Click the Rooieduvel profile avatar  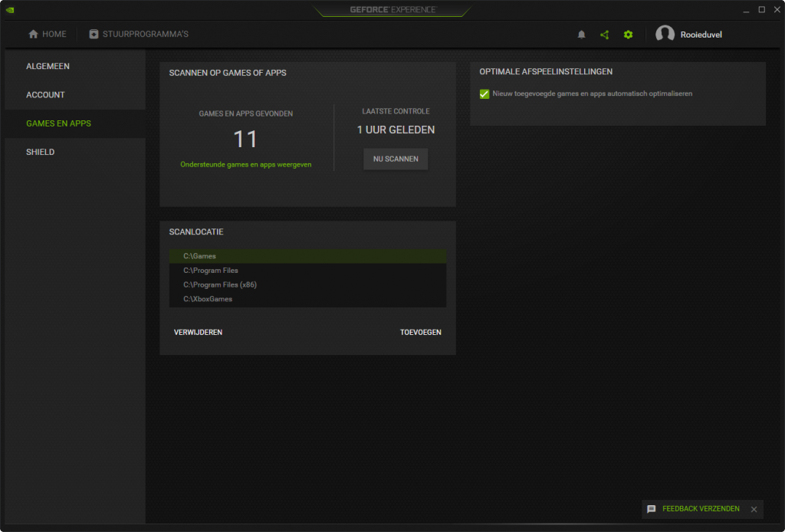click(665, 34)
